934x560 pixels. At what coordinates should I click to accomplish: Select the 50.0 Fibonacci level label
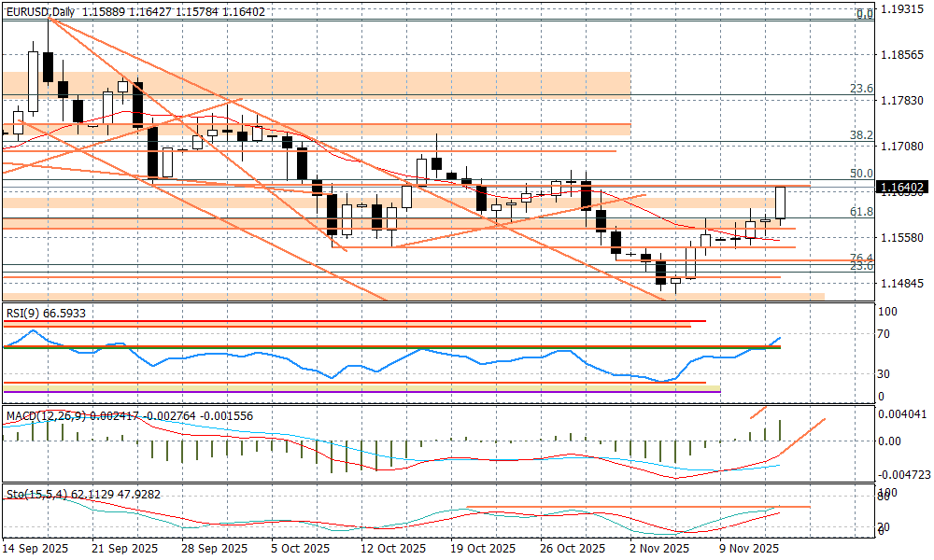pyautogui.click(x=860, y=174)
